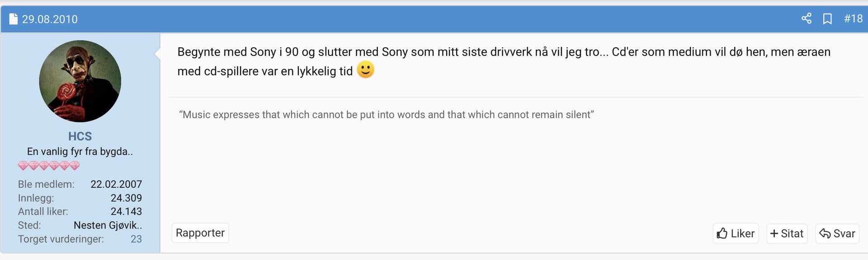Screen dimensions: 868x260
Task: Click the plus Sitat quote button
Action: tap(787, 233)
